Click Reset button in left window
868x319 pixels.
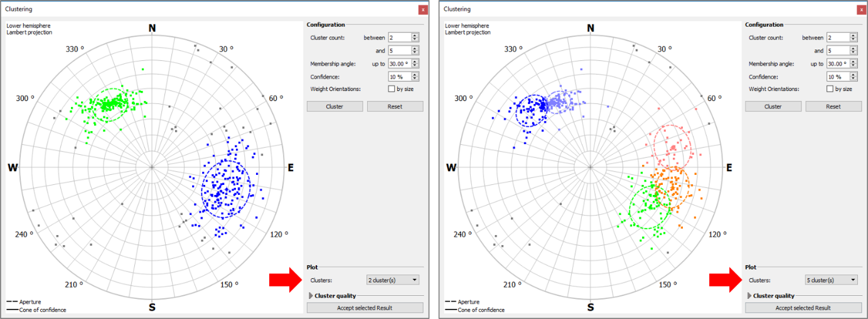click(x=395, y=107)
